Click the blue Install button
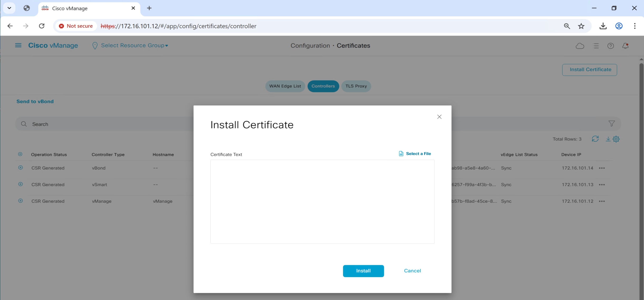This screenshot has width=644, height=300. click(x=363, y=271)
